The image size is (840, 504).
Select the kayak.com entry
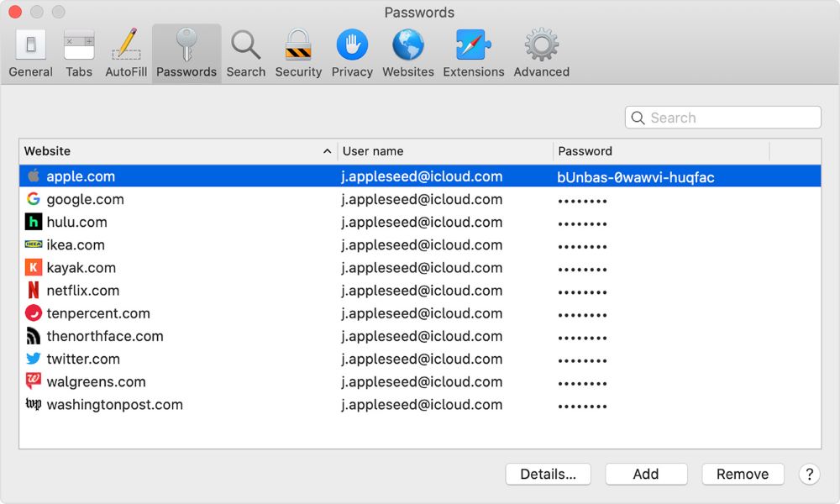point(420,268)
